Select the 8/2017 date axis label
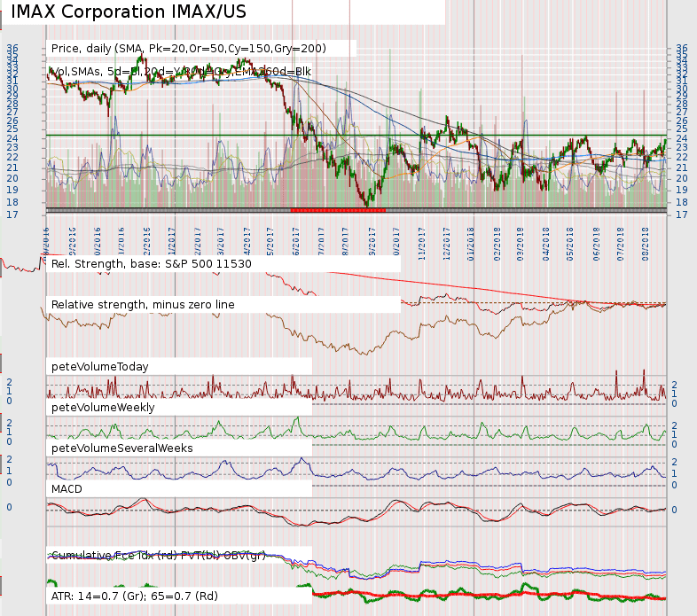Image resolution: width=697 pixels, height=616 pixels. (x=345, y=241)
